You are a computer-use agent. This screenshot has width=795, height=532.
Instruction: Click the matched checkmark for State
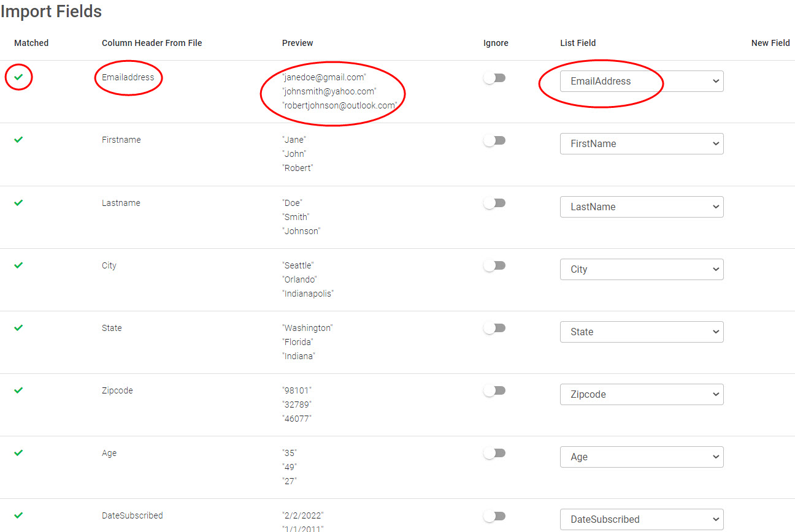coord(18,327)
